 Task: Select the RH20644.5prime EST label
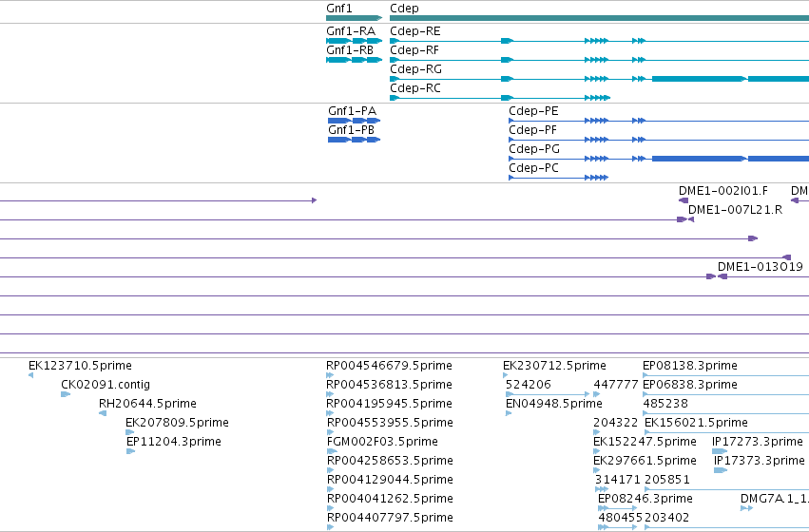147,404
